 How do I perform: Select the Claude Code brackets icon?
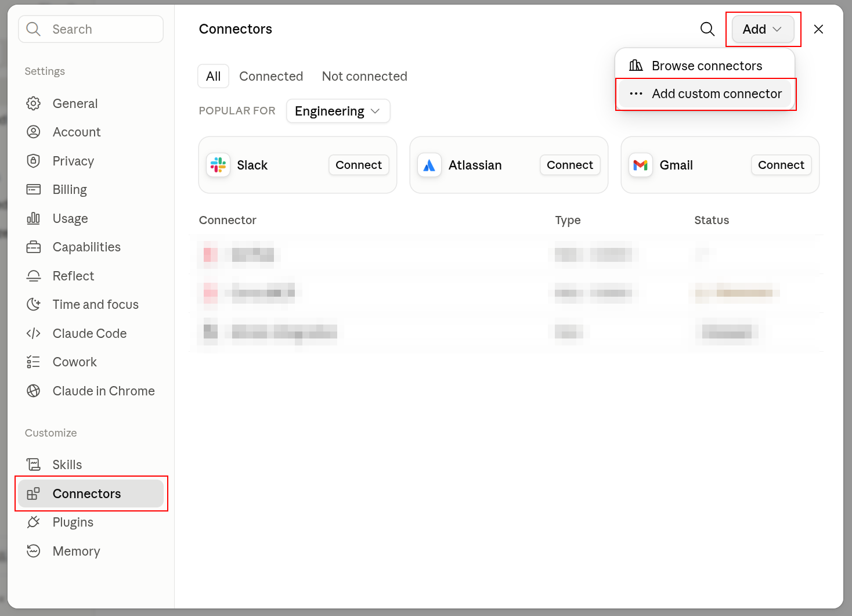tap(34, 333)
